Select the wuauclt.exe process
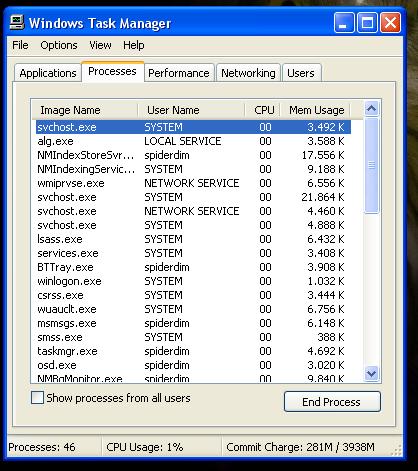Image resolution: width=418 pixels, height=471 pixels. coord(193,309)
